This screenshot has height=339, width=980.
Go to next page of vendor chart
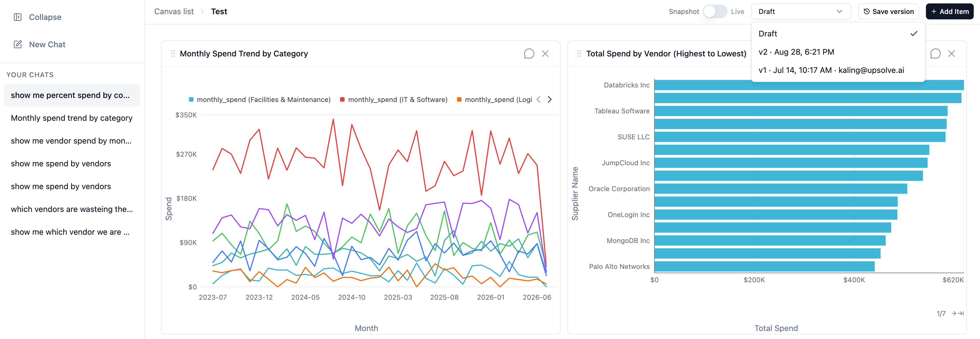[x=954, y=313]
